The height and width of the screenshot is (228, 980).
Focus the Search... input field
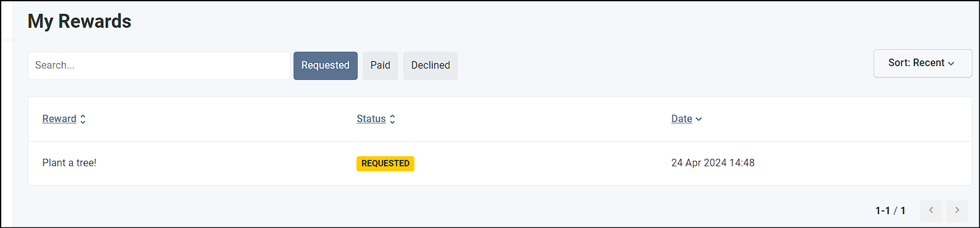[x=159, y=66]
